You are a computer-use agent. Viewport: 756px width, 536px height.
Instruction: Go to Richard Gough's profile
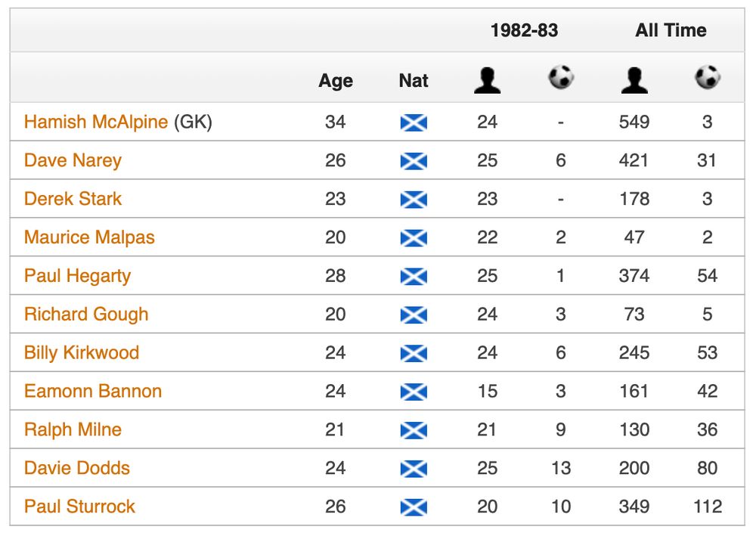(x=86, y=314)
